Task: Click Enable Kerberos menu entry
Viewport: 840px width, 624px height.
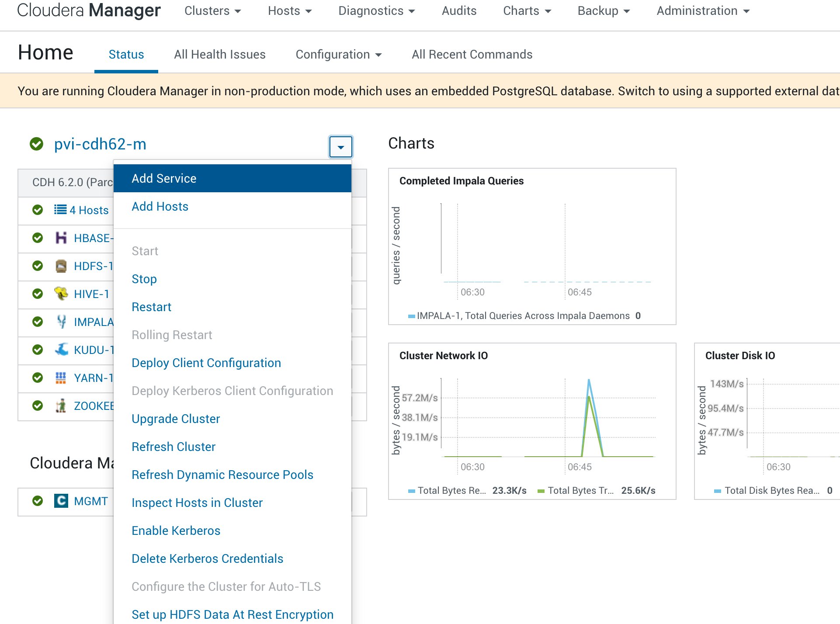Action: click(x=176, y=530)
